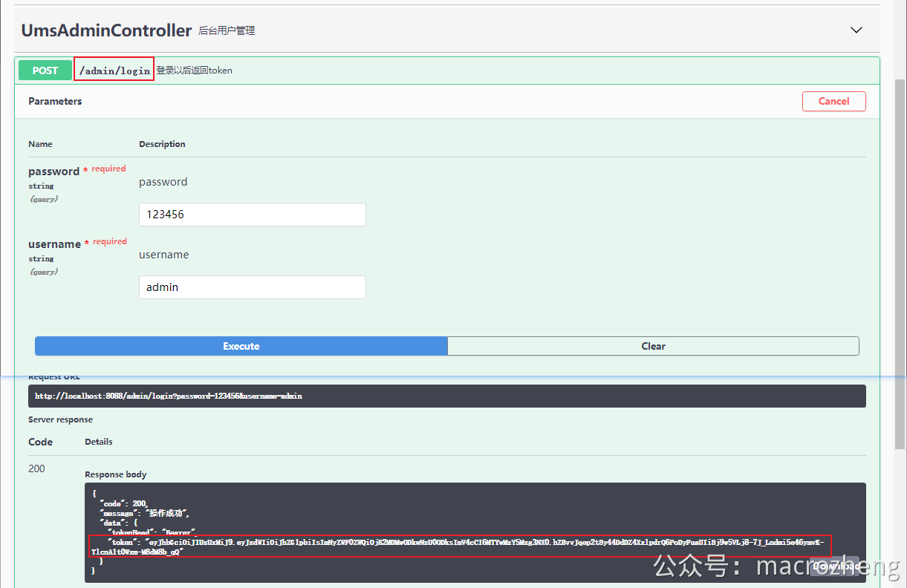The image size is (907, 588).
Task: Collapse the UmsAdminController section chevron
Action: [x=856, y=30]
